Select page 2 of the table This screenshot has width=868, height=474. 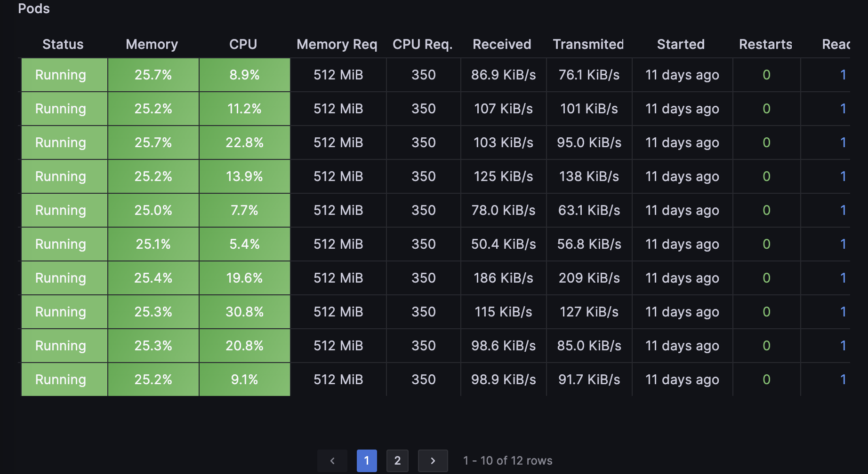coord(397,461)
